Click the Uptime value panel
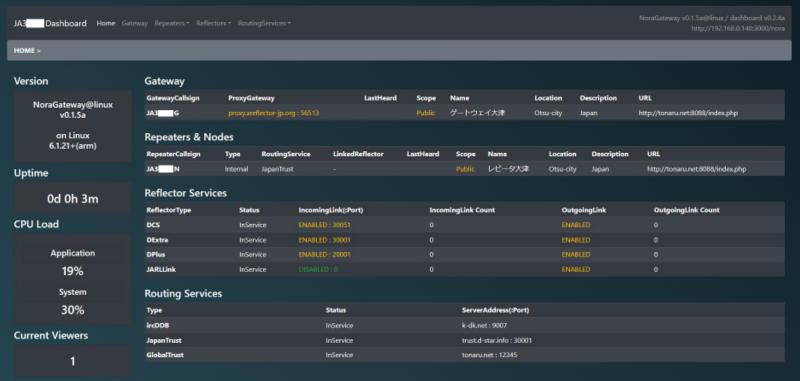Viewport: 800px width, 381px height. 72,198
